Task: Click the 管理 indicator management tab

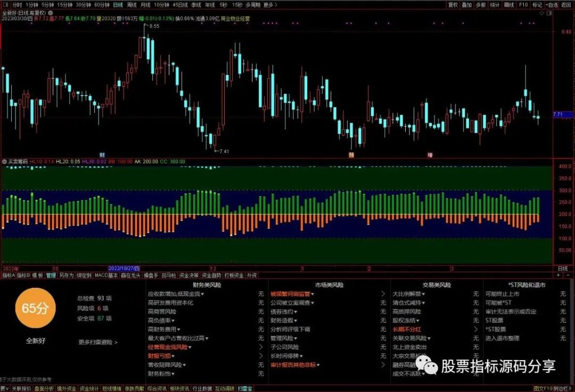Action: (51, 275)
